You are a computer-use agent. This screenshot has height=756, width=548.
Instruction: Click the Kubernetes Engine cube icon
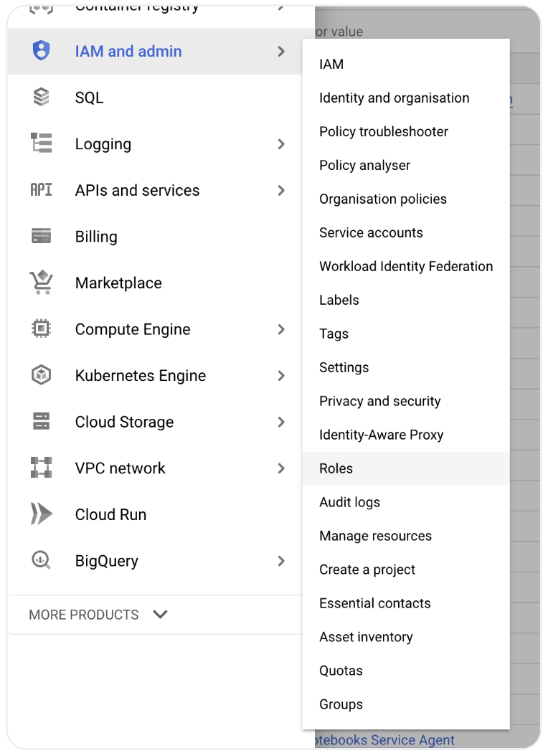pyautogui.click(x=41, y=375)
